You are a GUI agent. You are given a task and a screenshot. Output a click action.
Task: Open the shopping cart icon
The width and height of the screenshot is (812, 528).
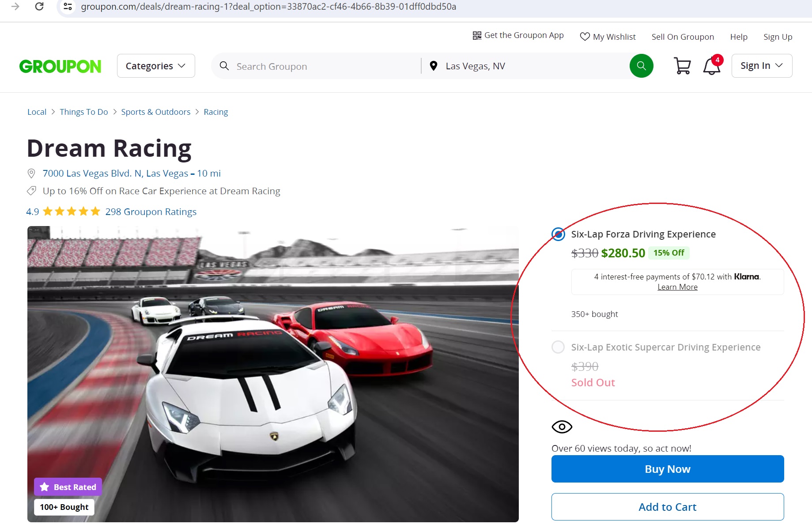point(682,66)
